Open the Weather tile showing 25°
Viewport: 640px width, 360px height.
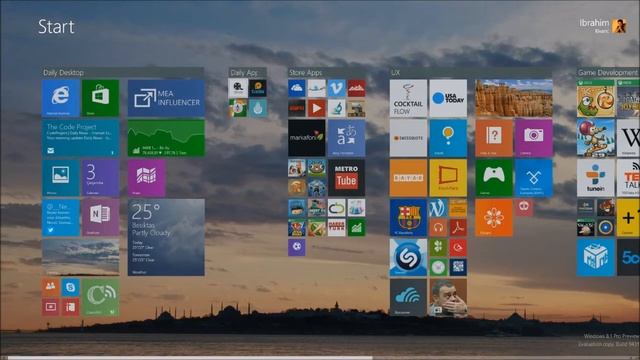click(x=166, y=237)
